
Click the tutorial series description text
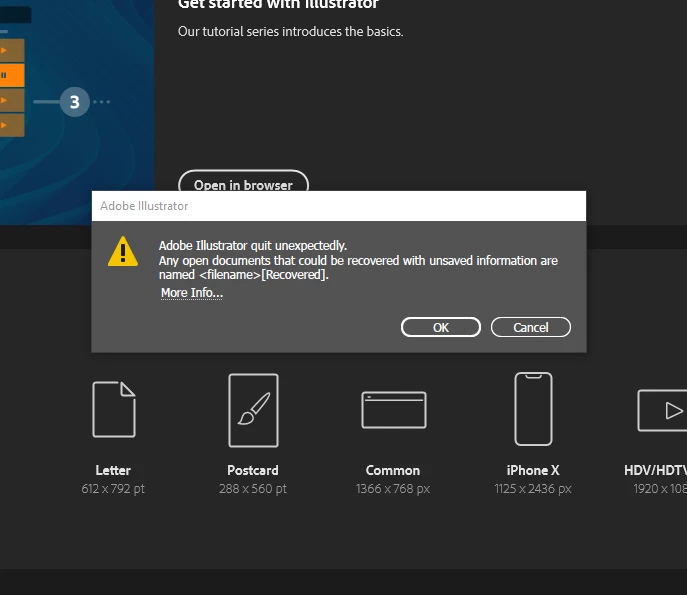(290, 32)
